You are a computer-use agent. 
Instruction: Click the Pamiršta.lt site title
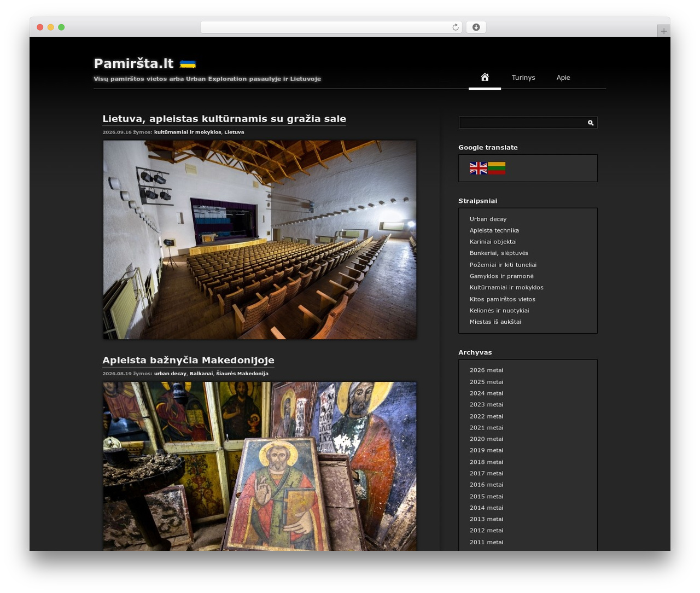click(133, 63)
